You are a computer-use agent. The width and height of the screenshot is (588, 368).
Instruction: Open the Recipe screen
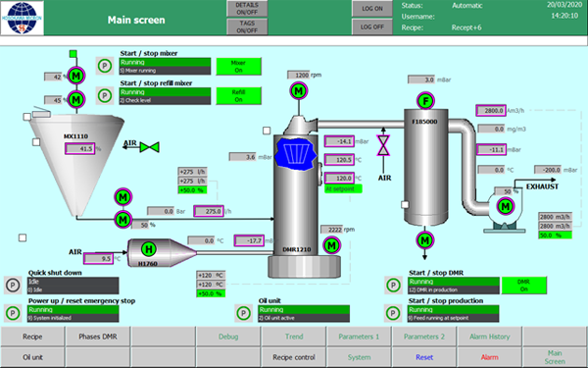coord(32,337)
